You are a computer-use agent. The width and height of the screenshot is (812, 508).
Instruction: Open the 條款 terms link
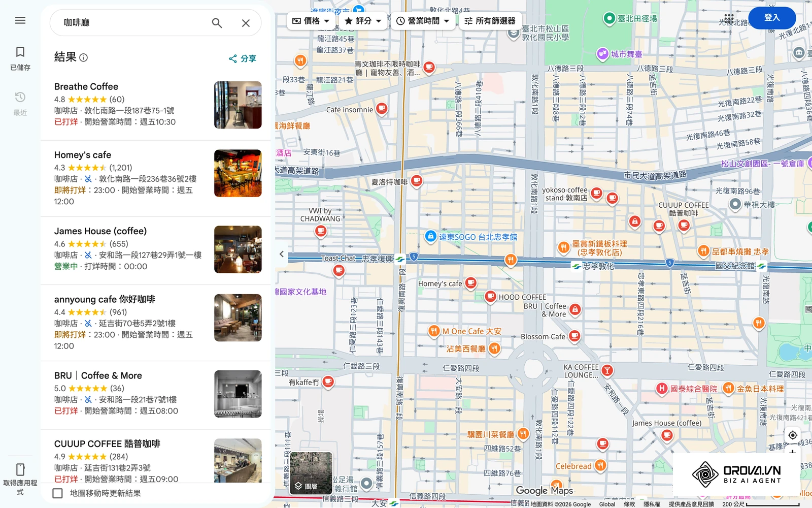coord(629,504)
